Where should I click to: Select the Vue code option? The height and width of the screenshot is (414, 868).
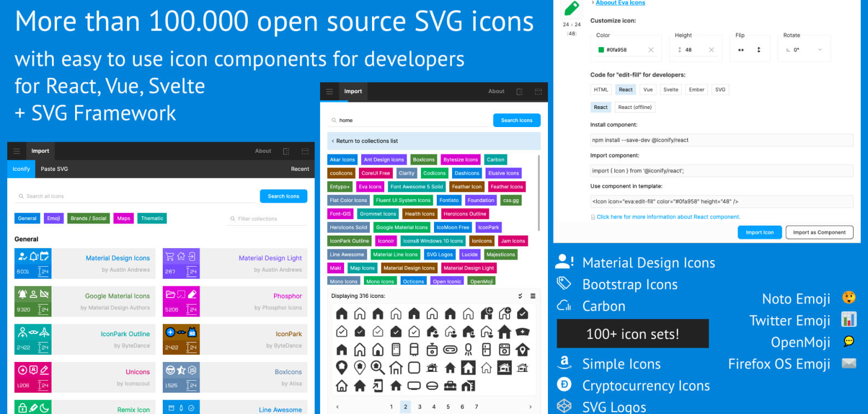pos(648,90)
